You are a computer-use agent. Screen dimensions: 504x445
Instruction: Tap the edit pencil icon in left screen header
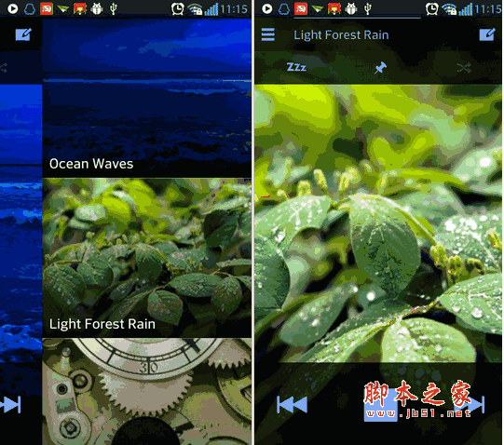(x=23, y=34)
